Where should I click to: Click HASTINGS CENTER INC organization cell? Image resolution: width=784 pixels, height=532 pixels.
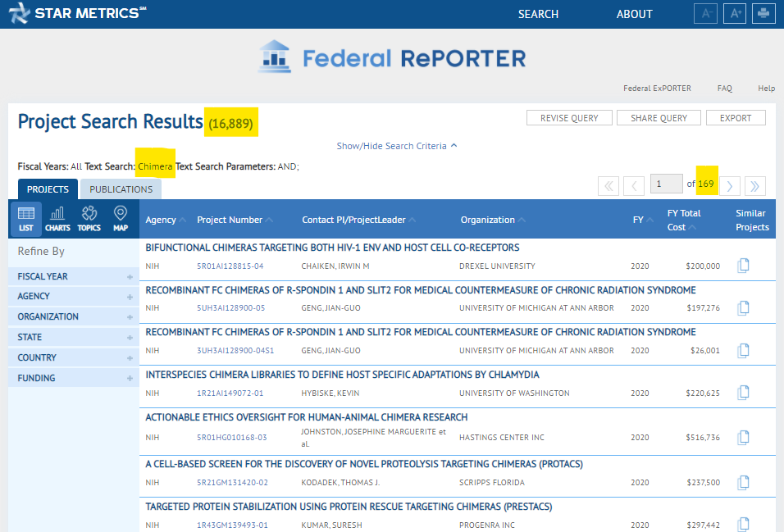[x=502, y=438]
